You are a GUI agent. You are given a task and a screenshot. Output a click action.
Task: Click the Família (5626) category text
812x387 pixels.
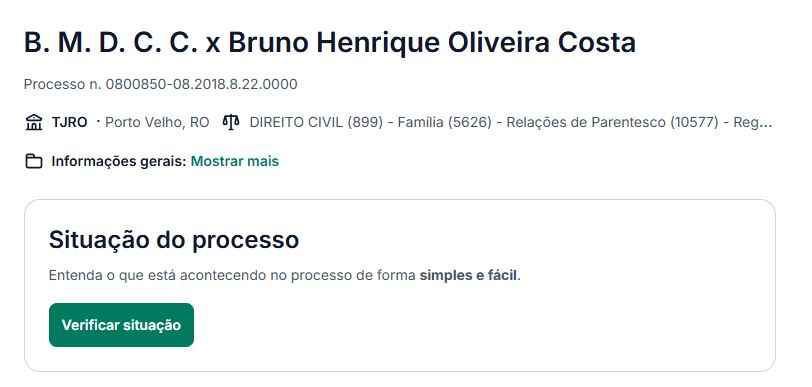pos(444,123)
